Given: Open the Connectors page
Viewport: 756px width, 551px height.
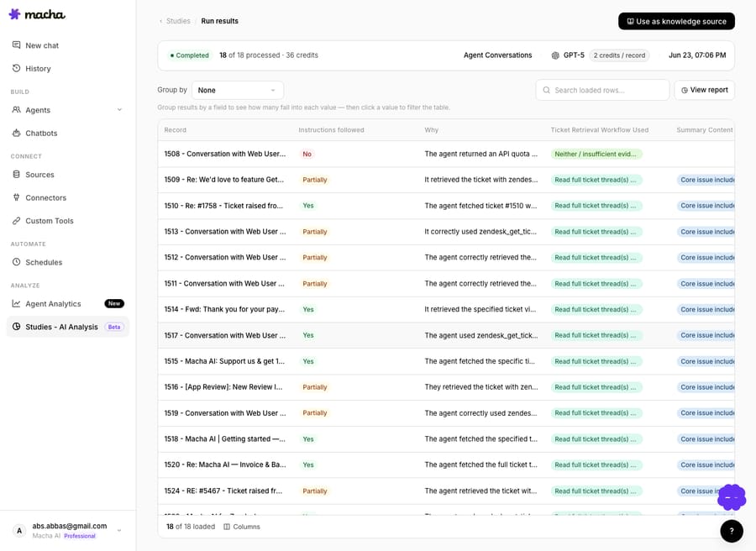Looking at the screenshot, I should click(x=68, y=197).
